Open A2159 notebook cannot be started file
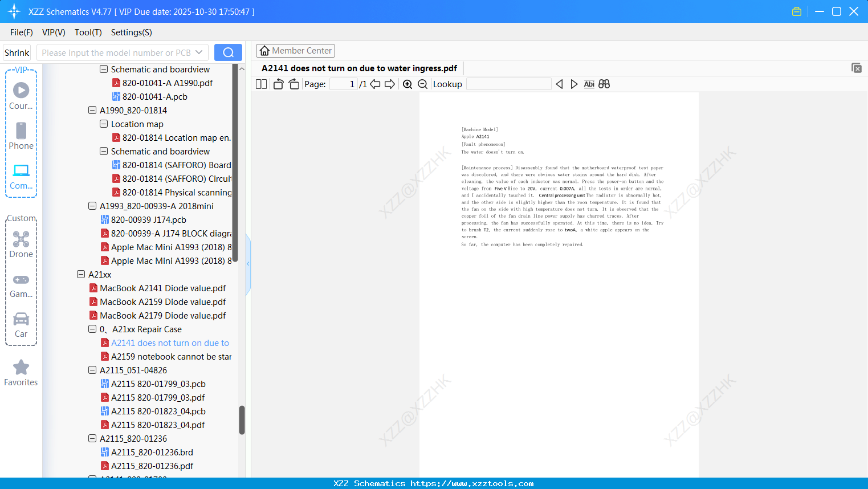 166,356
